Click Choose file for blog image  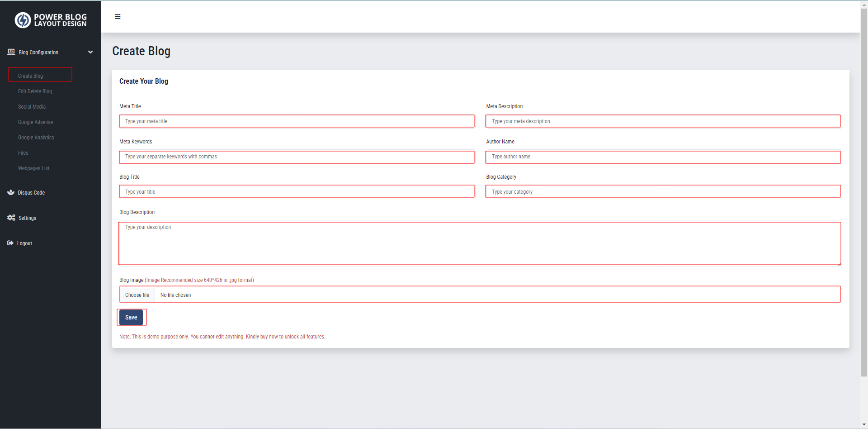pos(137,295)
